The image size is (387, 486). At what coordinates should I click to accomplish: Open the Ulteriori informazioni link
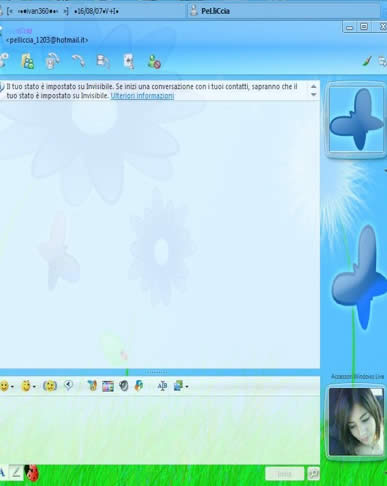142,96
